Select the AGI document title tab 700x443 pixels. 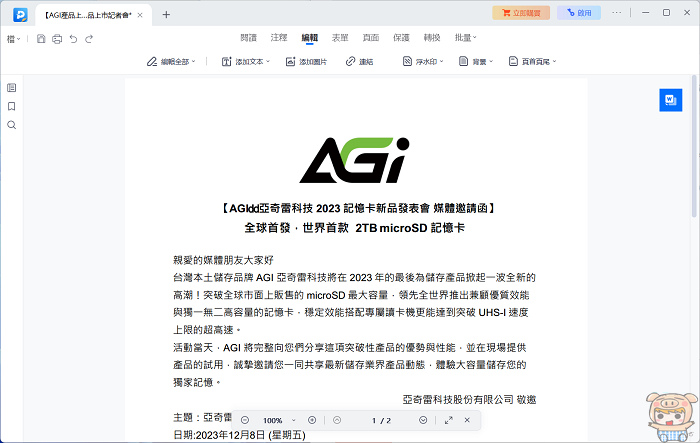pyautogui.click(x=93, y=15)
